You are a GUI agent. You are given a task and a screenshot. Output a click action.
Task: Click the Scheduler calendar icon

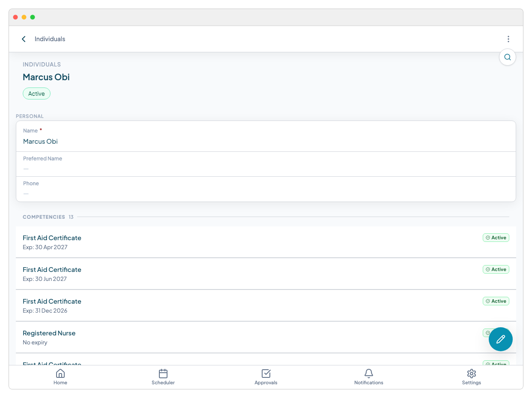163,373
